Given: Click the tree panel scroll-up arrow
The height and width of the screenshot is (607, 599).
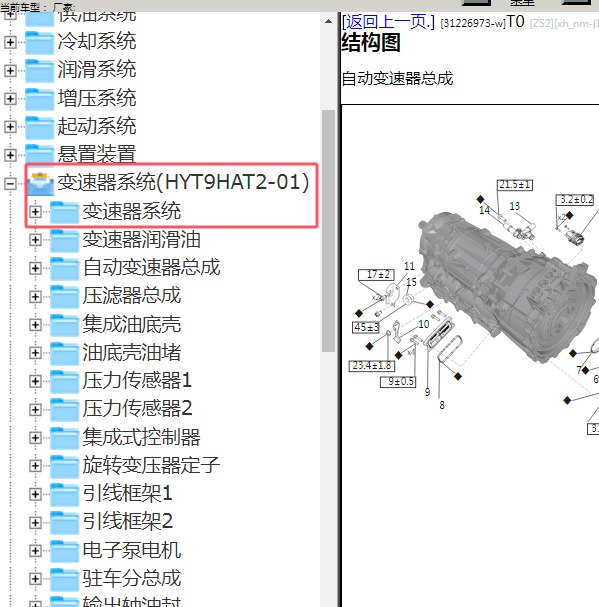Looking at the screenshot, I should pyautogui.click(x=328, y=22).
